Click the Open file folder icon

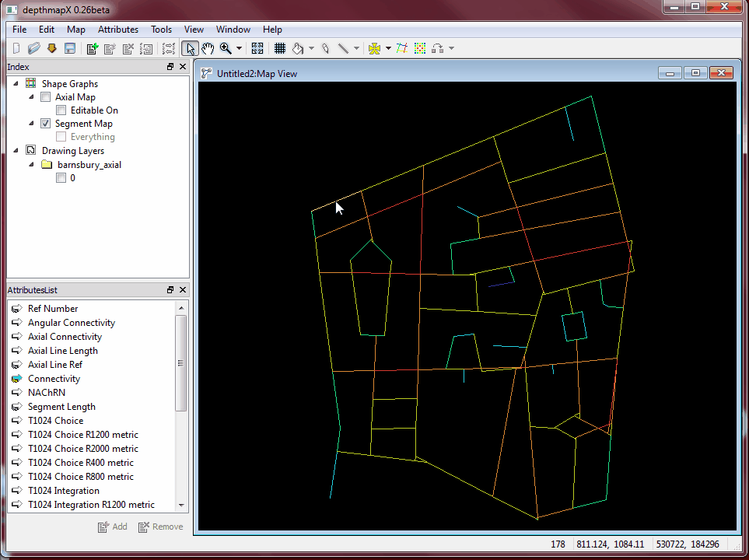pyautogui.click(x=34, y=48)
